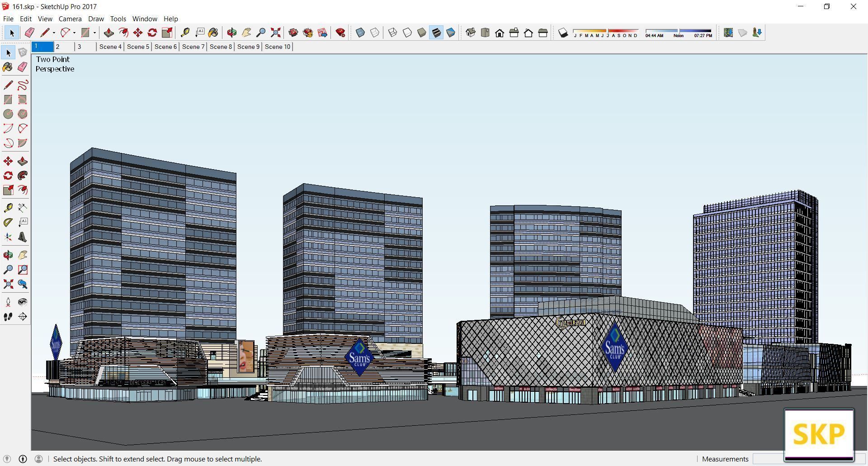Enable Wireframe face style
This screenshot has height=466, width=868.
(393, 33)
